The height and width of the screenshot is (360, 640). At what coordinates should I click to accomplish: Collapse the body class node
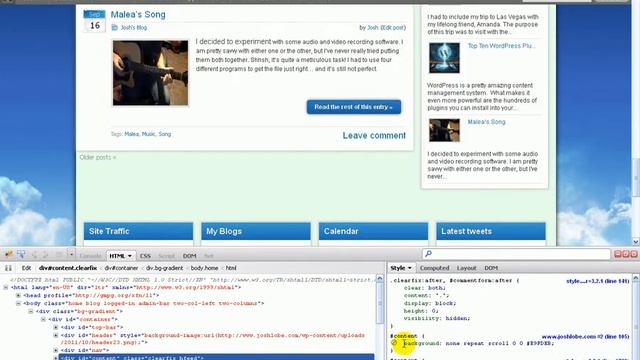click(18, 303)
